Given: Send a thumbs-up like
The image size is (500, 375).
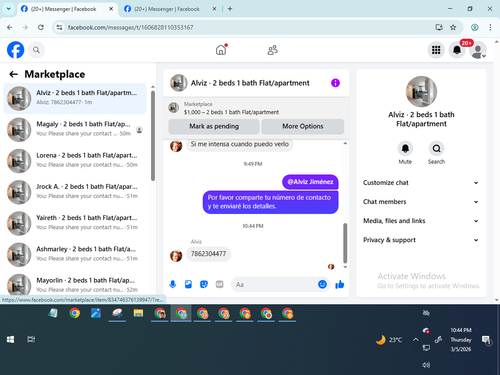Looking at the screenshot, I should pyautogui.click(x=340, y=284).
